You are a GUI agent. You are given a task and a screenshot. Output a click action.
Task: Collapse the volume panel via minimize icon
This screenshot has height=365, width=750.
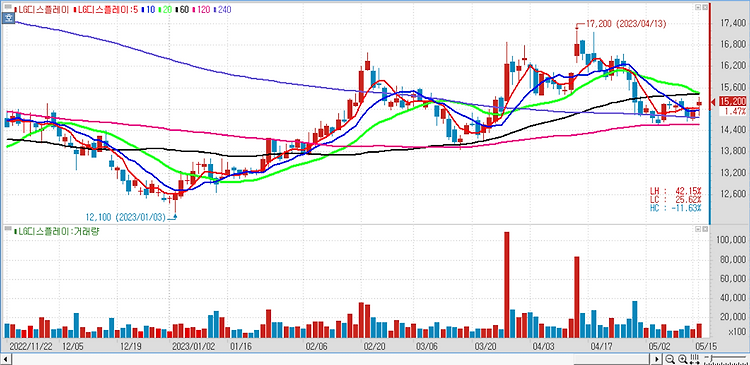[697, 230]
